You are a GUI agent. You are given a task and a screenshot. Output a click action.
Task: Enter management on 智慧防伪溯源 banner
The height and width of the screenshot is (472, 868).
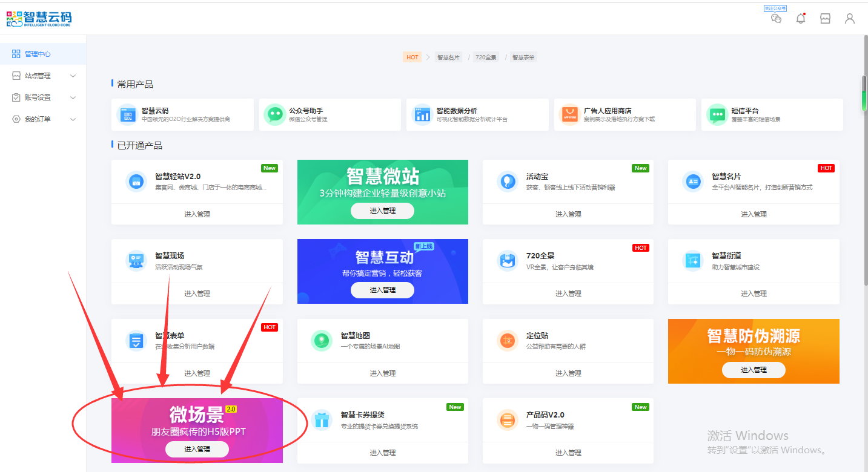[754, 370]
